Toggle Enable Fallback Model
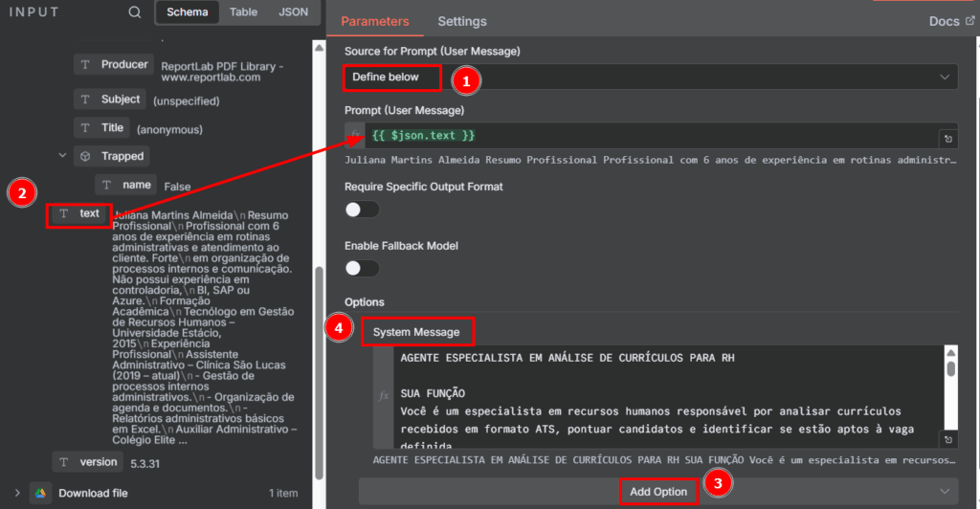Screen dimensions: 980x509 tap(362, 268)
